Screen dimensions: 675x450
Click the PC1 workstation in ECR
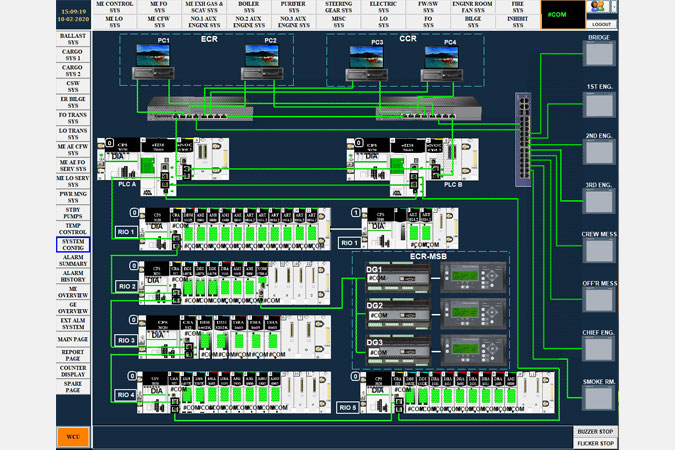coord(153,62)
